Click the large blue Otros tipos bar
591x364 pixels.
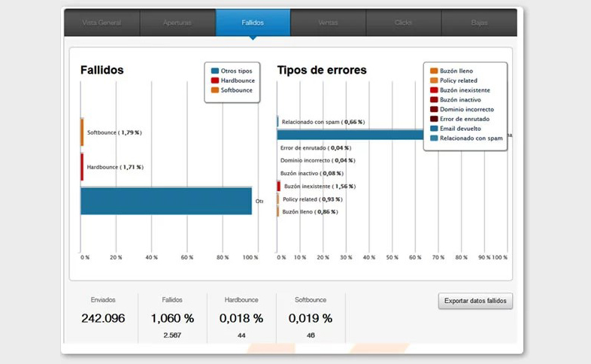point(166,201)
